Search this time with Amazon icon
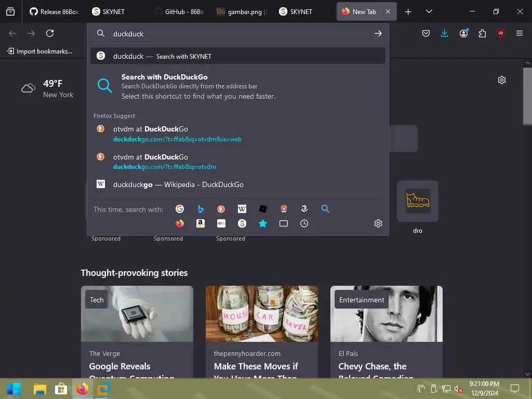Viewport: 532px width, 399px height. 201,223
